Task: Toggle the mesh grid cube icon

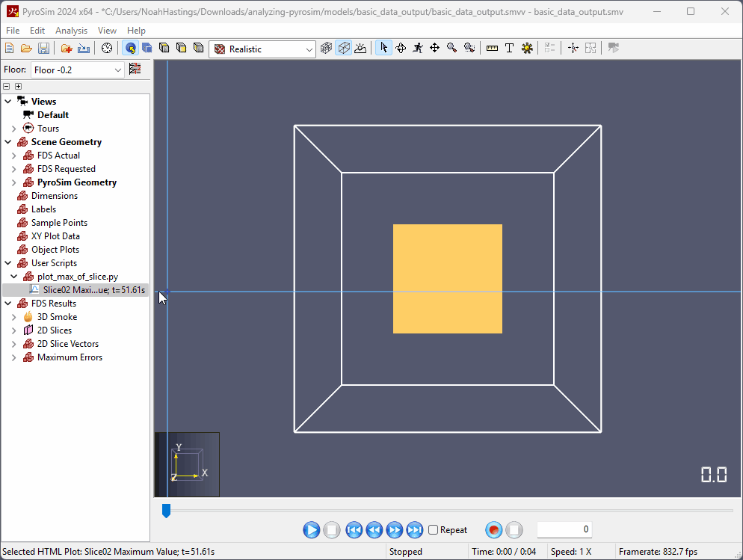Action: click(326, 49)
